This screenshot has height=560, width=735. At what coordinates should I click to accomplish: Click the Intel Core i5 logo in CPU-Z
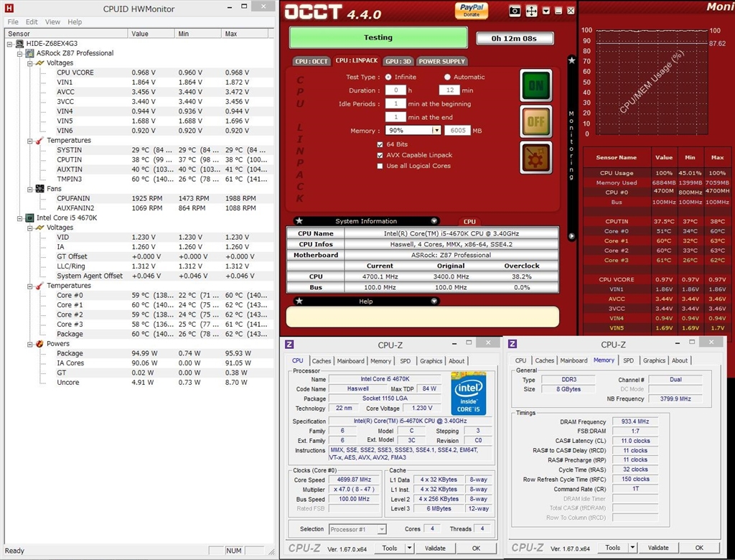(468, 393)
